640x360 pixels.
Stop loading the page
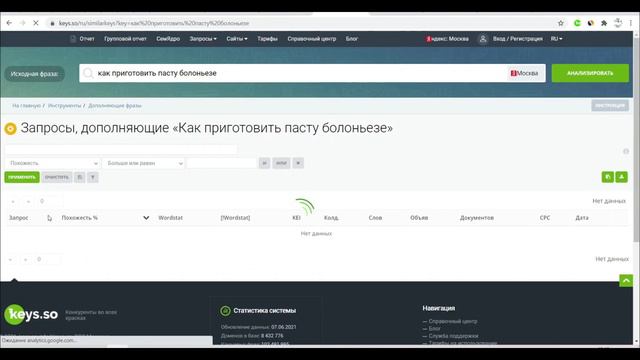pos(36,23)
